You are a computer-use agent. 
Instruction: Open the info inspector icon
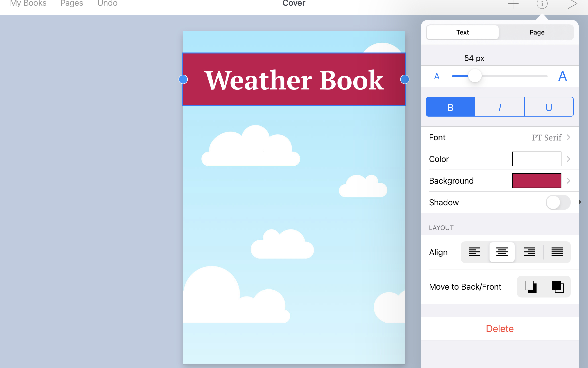(x=542, y=4)
